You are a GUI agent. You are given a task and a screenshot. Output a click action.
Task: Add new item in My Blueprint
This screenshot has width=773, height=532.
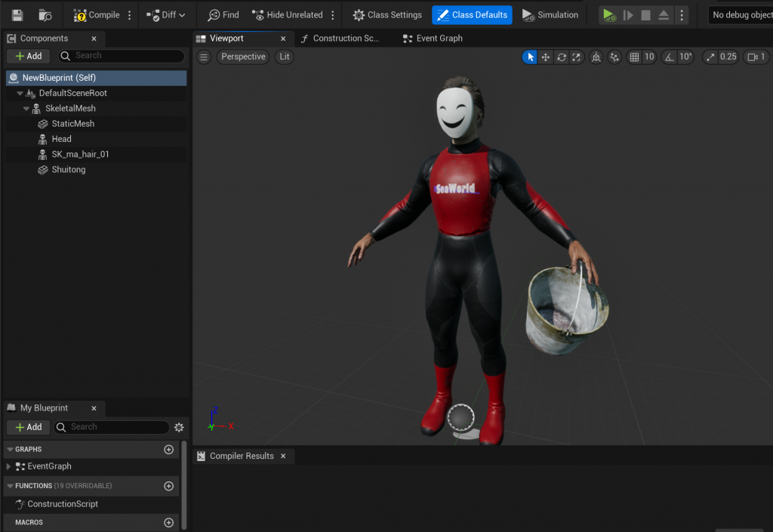[29, 427]
